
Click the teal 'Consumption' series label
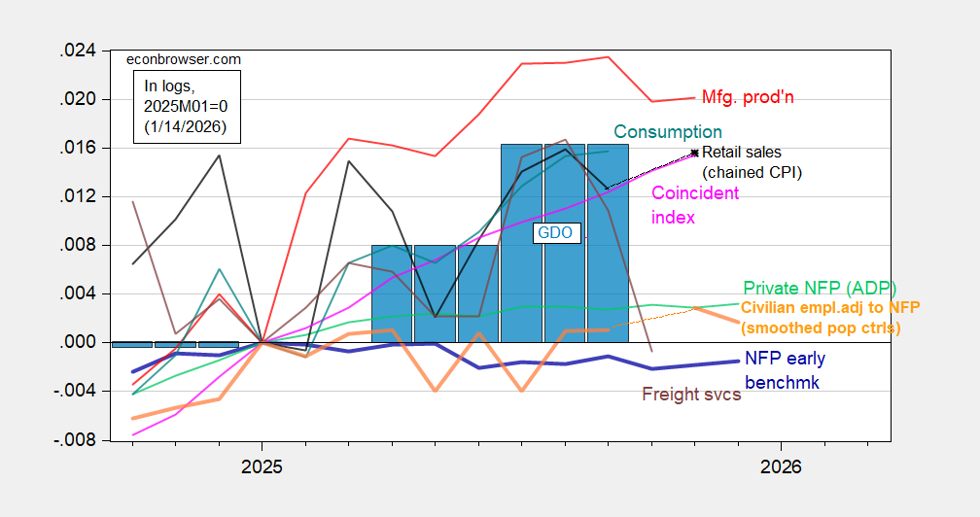667,131
